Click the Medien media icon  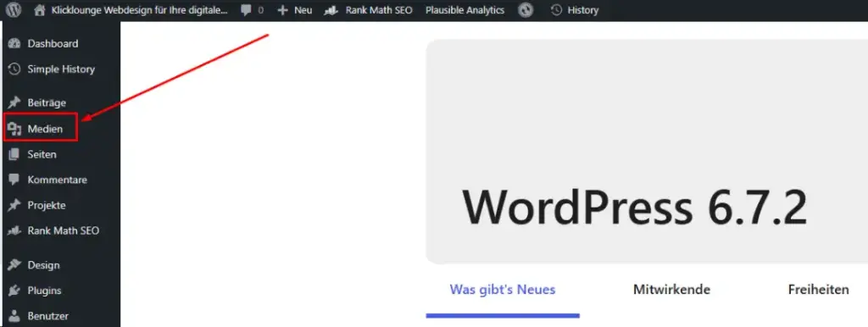[x=14, y=129]
